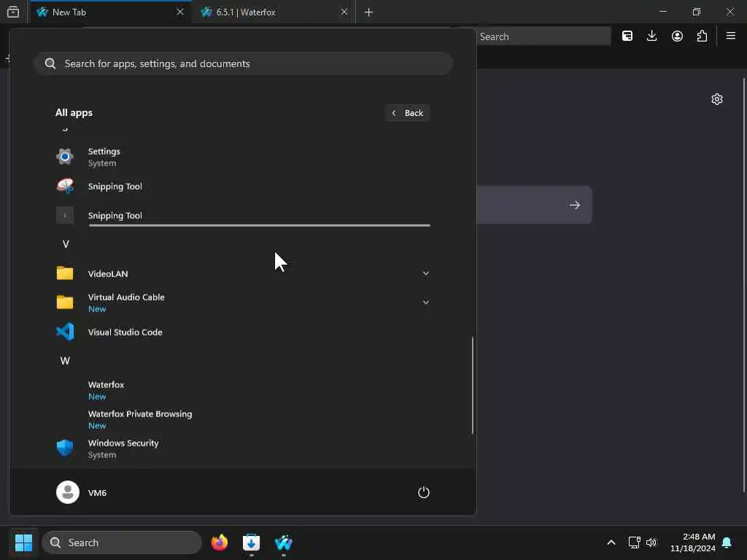Open the Virtual Audio Cable folder
Viewport: 747px width, 560px height.
[x=242, y=303]
